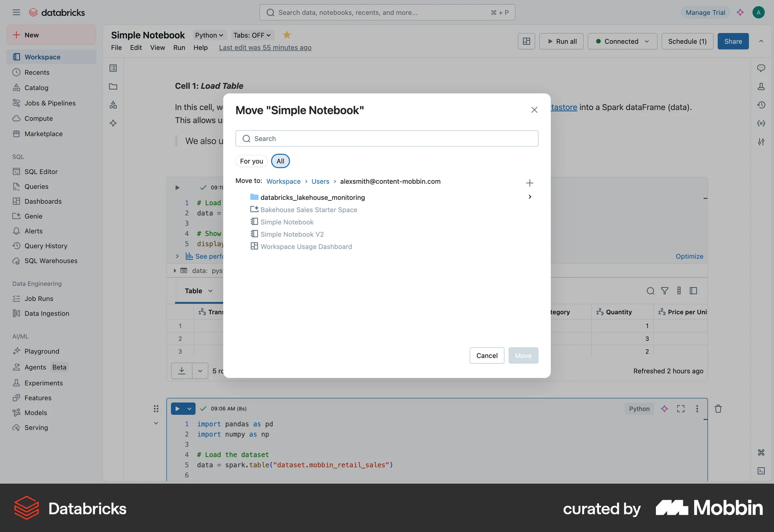Open the environment settings panel
The height and width of the screenshot is (532, 774).
coord(762,142)
